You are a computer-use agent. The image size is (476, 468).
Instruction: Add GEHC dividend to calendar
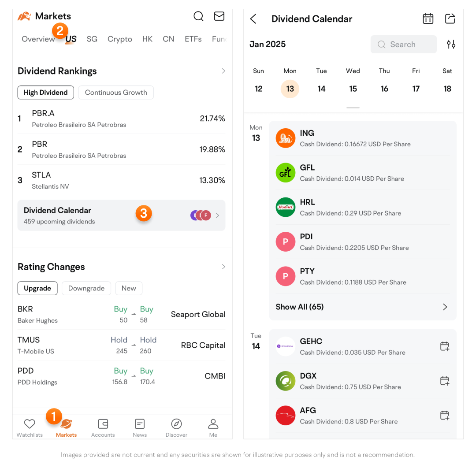click(445, 346)
